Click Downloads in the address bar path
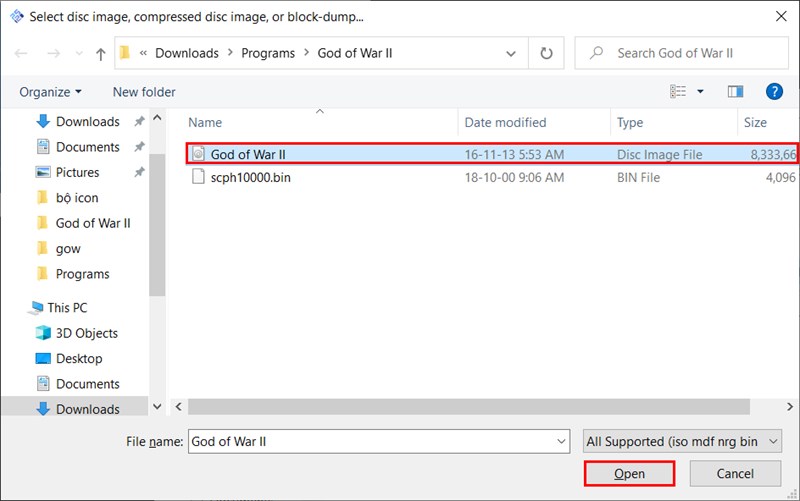The image size is (800, 501). coord(187,53)
